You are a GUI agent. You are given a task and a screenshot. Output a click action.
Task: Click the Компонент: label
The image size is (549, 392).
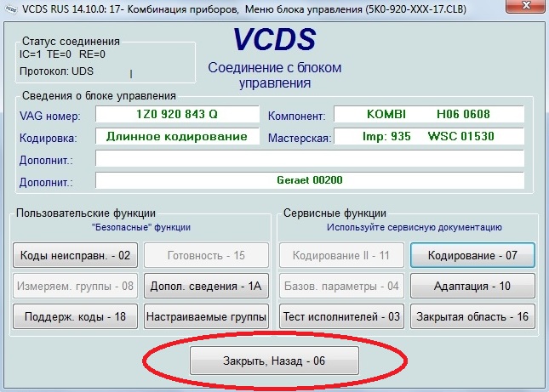coord(296,116)
